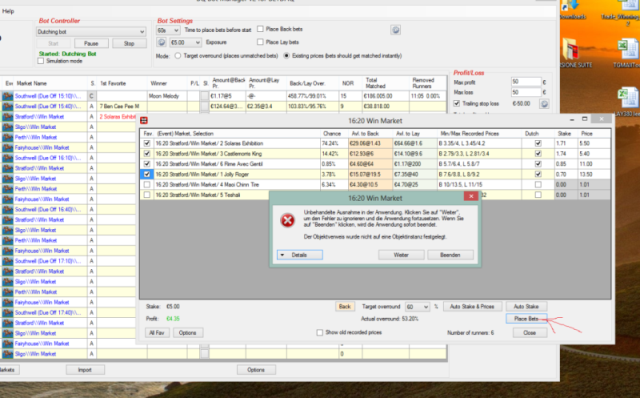The height and width of the screenshot is (398, 640).
Task: Open the €5.00 Exposure dropdown
Action: click(x=185, y=42)
